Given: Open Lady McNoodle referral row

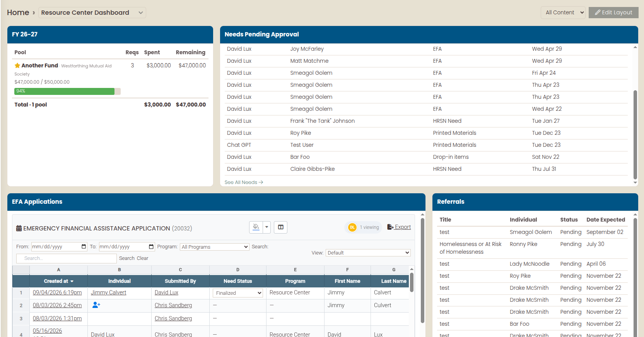Looking at the screenshot, I should pyautogui.click(x=532, y=264).
